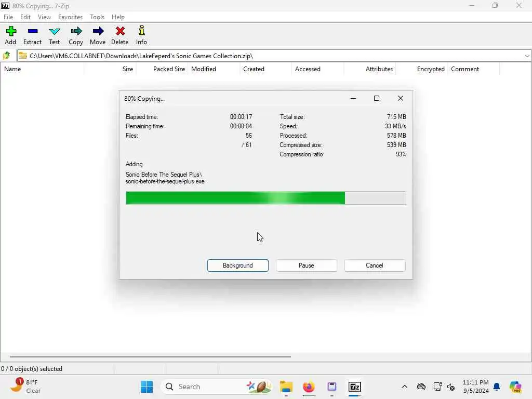This screenshot has height=399, width=532.
Task: Click the taskbar Search box
Action: [x=217, y=387]
